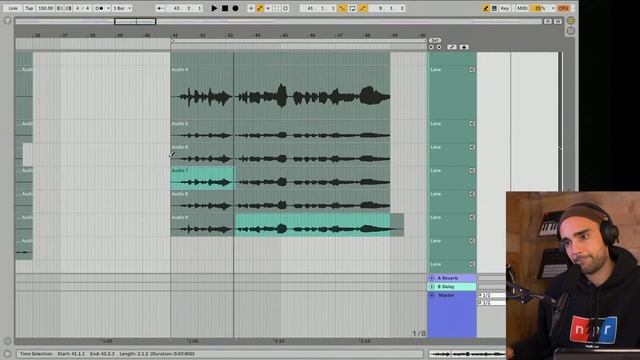This screenshot has width=640, height=360.
Task: Click the Session View selector icon
Action: (571, 31)
